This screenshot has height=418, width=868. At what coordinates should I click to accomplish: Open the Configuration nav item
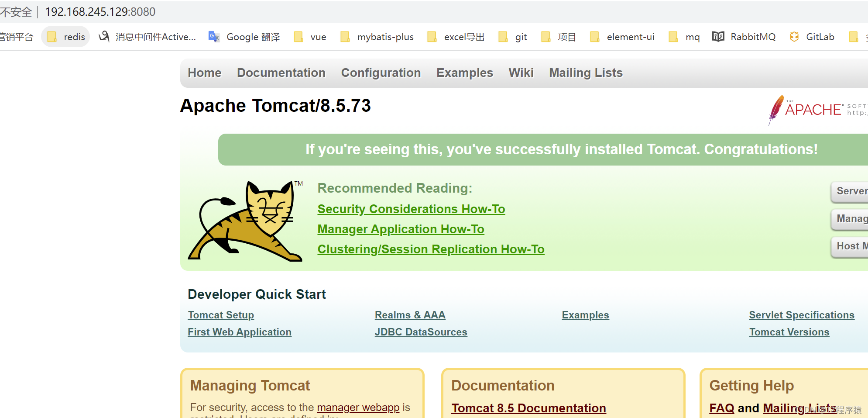(381, 73)
